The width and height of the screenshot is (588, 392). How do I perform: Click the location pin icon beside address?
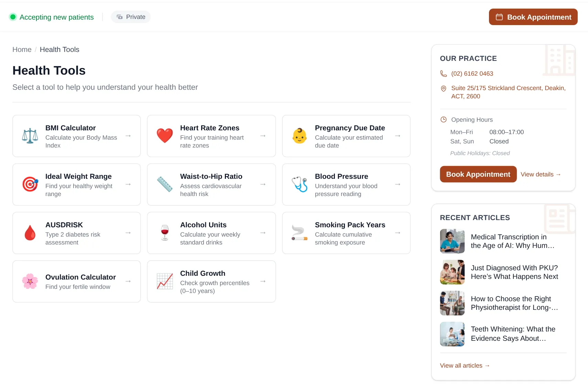click(x=444, y=88)
